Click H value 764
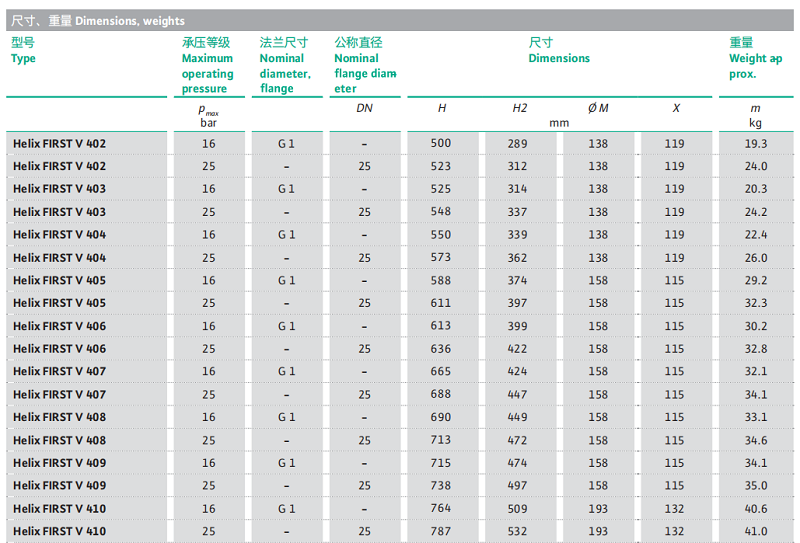Viewport: 800px width, 543px height. [x=440, y=508]
